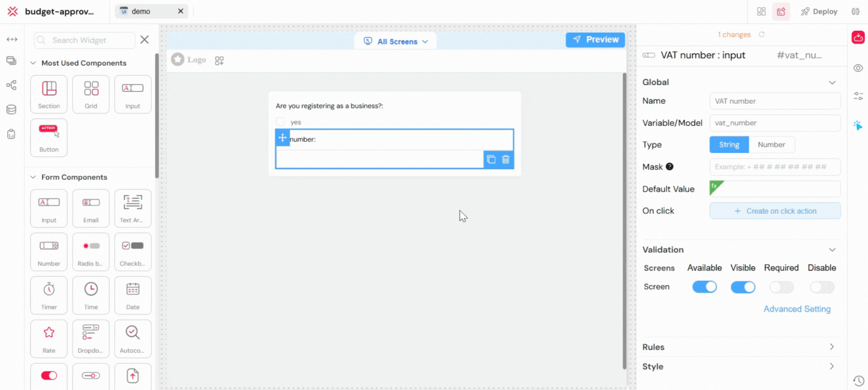Close the widget search panel

pos(145,40)
